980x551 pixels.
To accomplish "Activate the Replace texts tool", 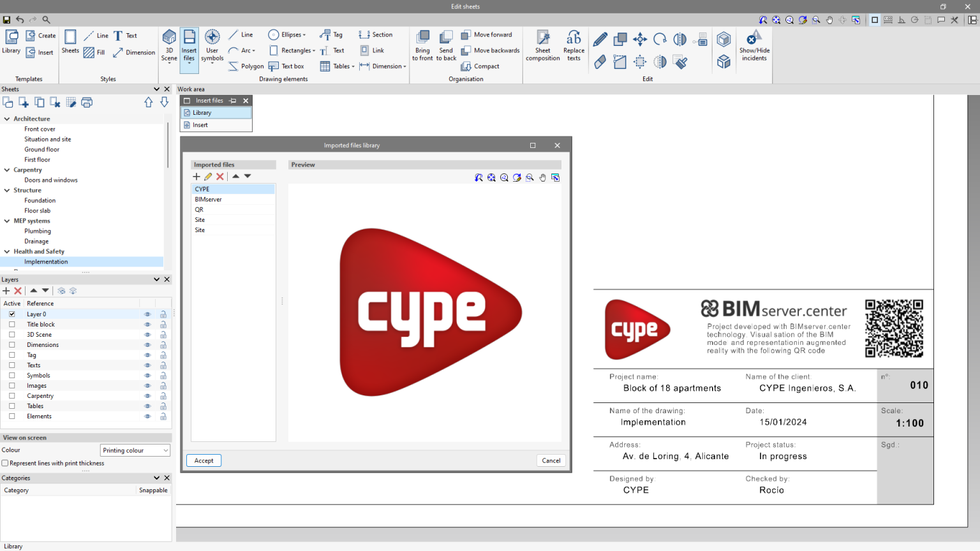I will [x=572, y=45].
